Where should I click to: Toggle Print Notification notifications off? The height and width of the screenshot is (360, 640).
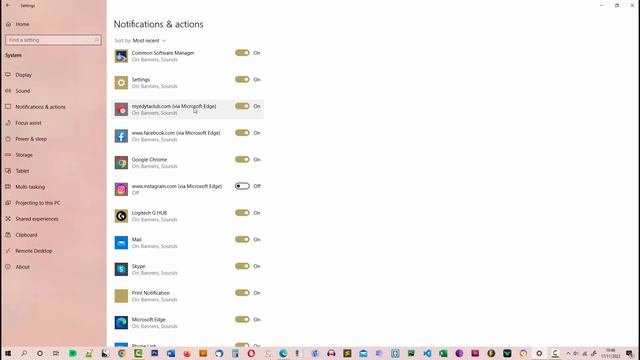pos(242,293)
